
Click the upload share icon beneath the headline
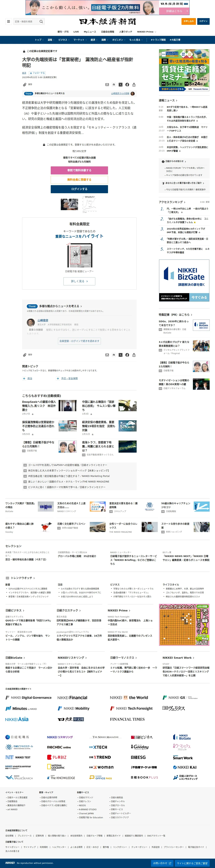point(134,85)
